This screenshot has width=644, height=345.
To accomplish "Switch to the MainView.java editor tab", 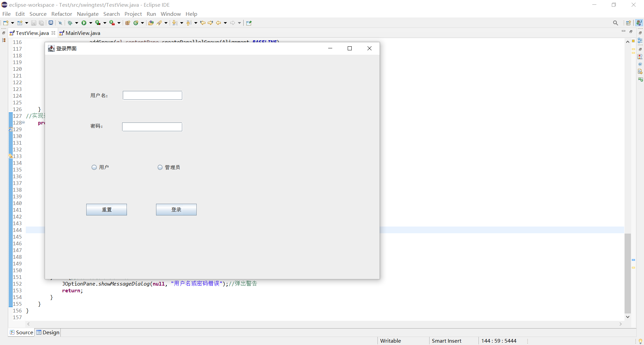I will 83,33.
